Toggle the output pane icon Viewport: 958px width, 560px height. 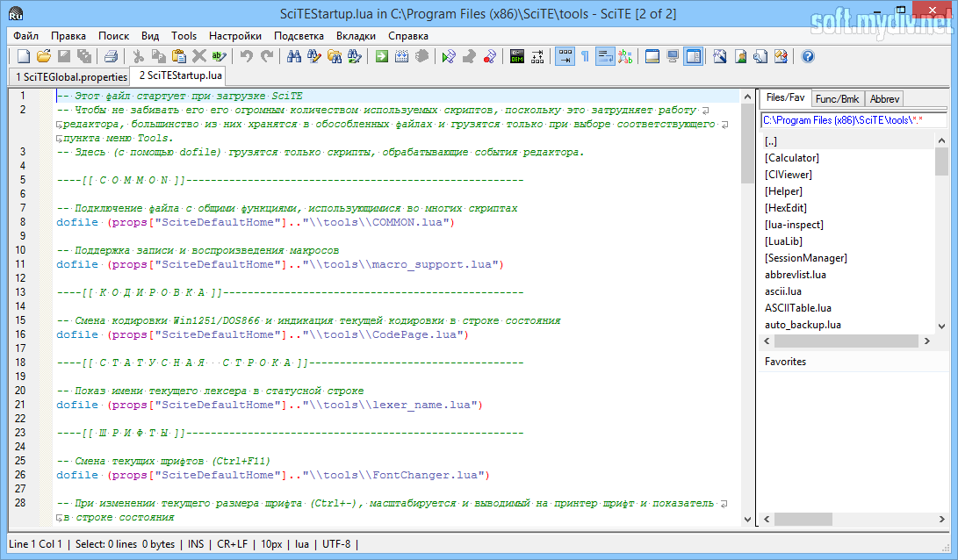(x=652, y=57)
